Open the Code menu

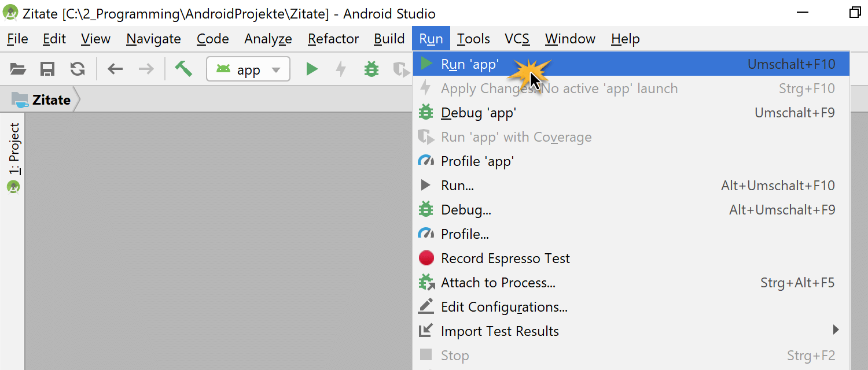(x=212, y=39)
